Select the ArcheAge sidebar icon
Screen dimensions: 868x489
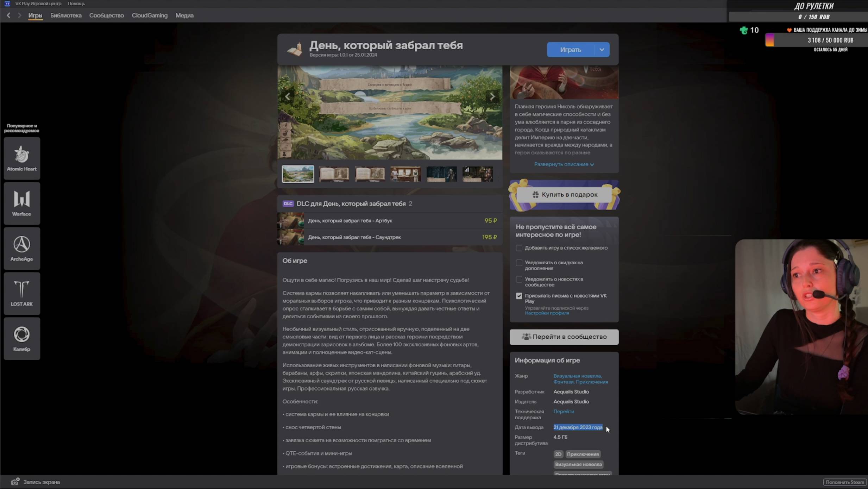click(21, 248)
